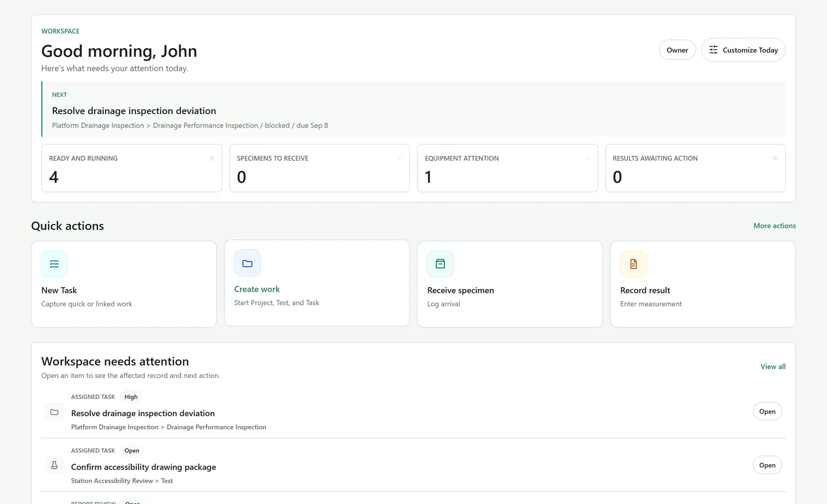827x504 pixels.
Task: Click the Owner role pill
Action: point(677,50)
